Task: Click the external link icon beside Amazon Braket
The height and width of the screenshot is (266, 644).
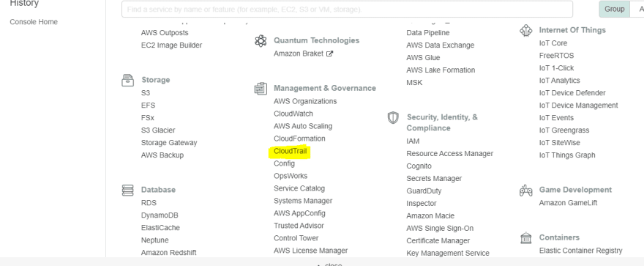Action: tap(329, 53)
